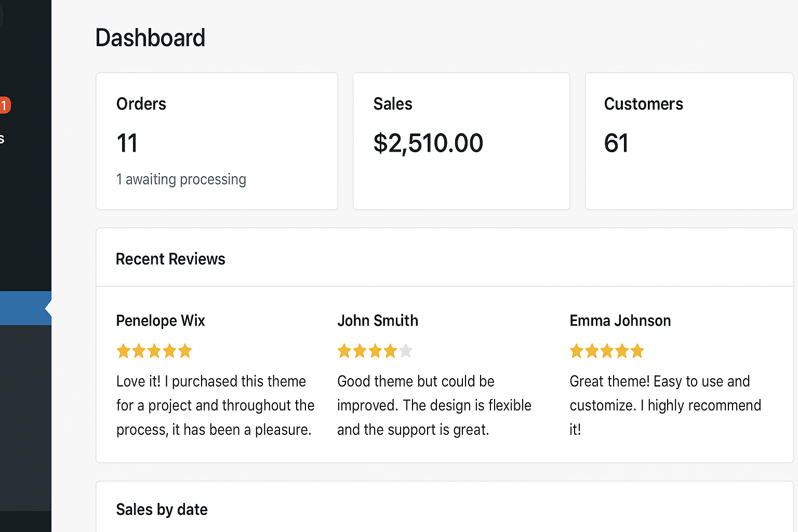
Task: Click Emma Johnson's first gold star
Action: (576, 351)
